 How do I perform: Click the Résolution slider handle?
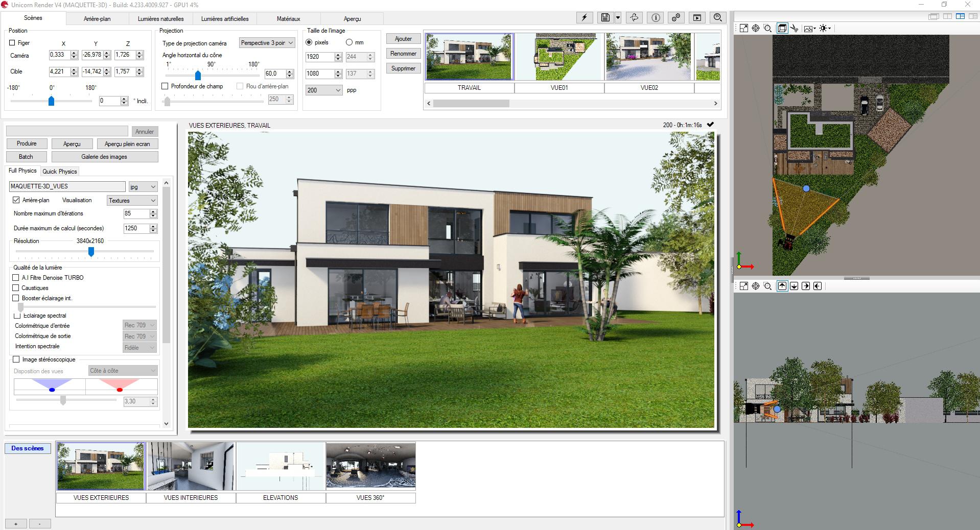91,252
